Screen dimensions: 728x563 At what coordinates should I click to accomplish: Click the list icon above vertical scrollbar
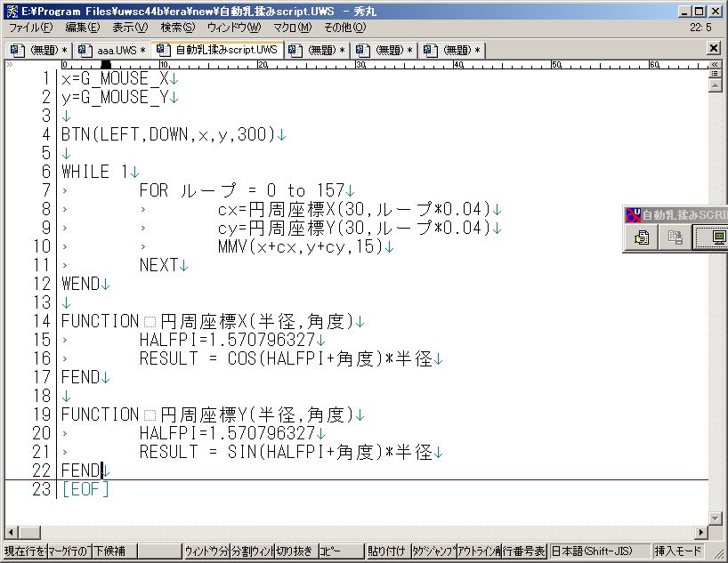(x=715, y=75)
